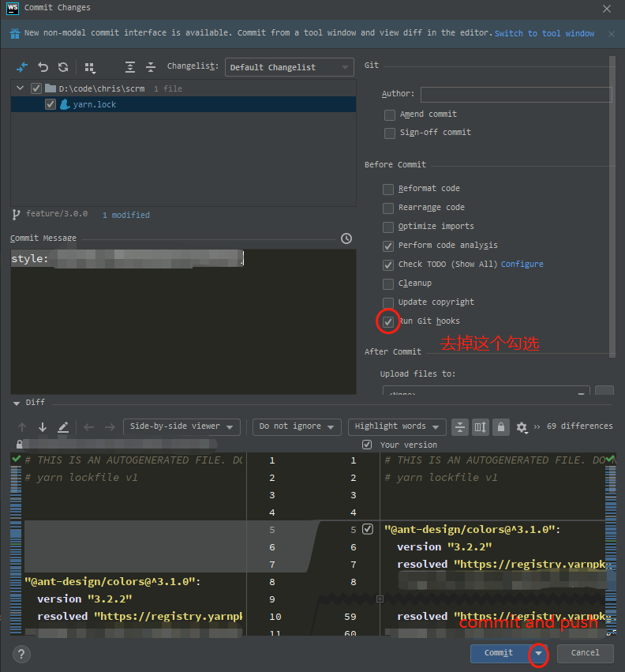Collapse the D:\code\chris\scrm tree node
The image size is (625, 672).
point(20,88)
